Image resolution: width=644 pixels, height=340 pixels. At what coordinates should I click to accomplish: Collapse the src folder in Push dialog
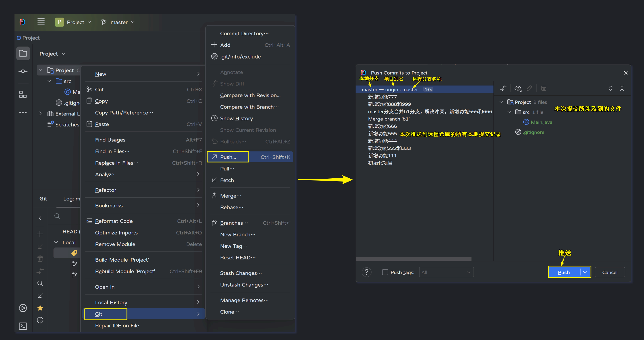point(509,112)
